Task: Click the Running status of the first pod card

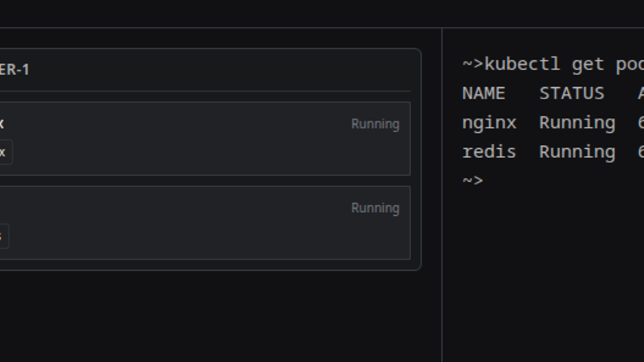Action: (x=375, y=124)
